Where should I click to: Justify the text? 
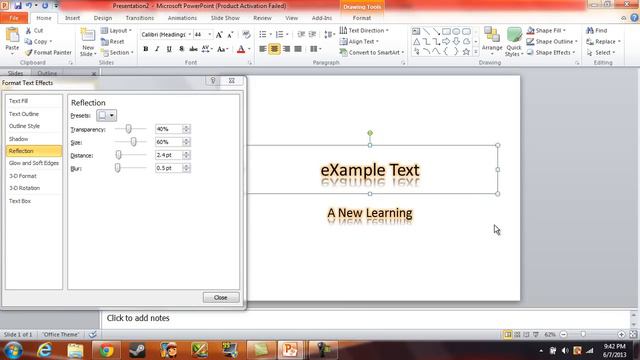pos(298,49)
